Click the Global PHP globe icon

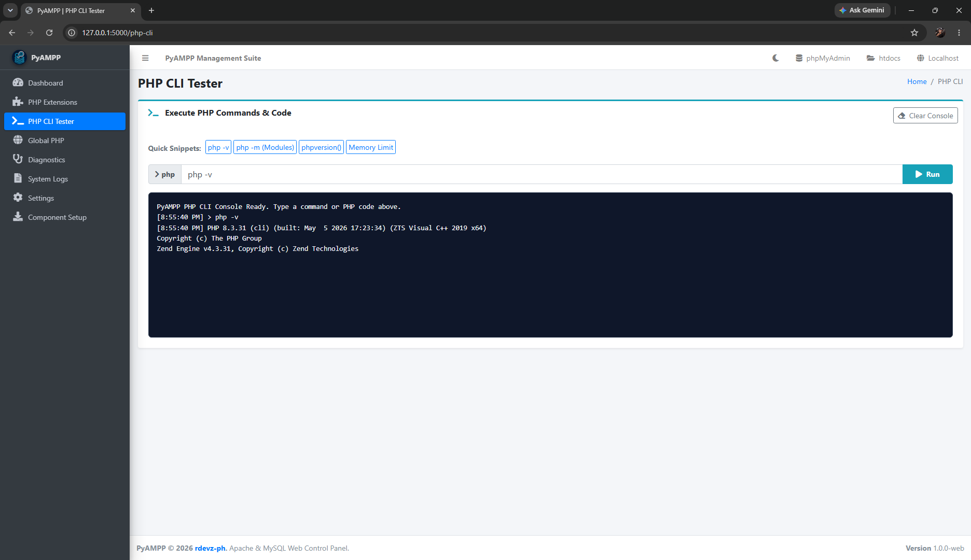pos(18,140)
